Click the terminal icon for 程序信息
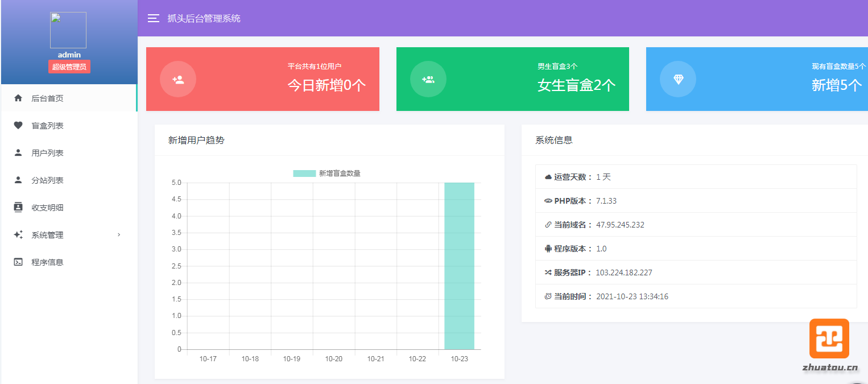The width and height of the screenshot is (868, 384). tap(18, 262)
